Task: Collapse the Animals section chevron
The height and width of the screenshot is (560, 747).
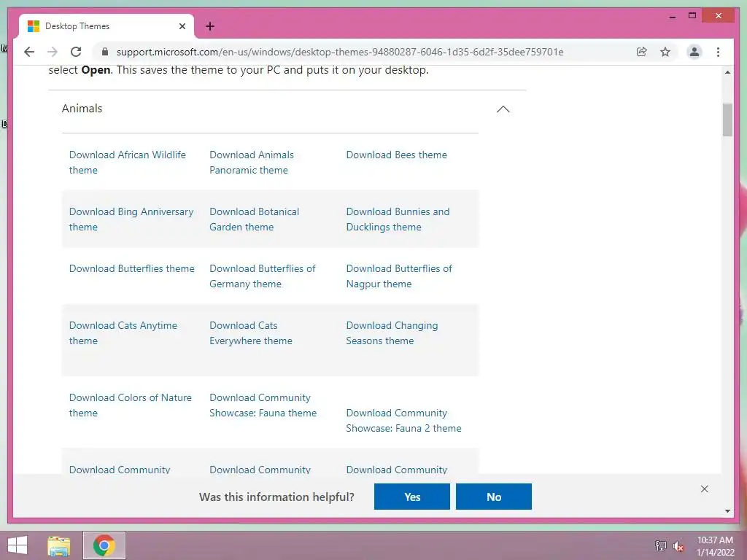Action: pyautogui.click(x=503, y=109)
